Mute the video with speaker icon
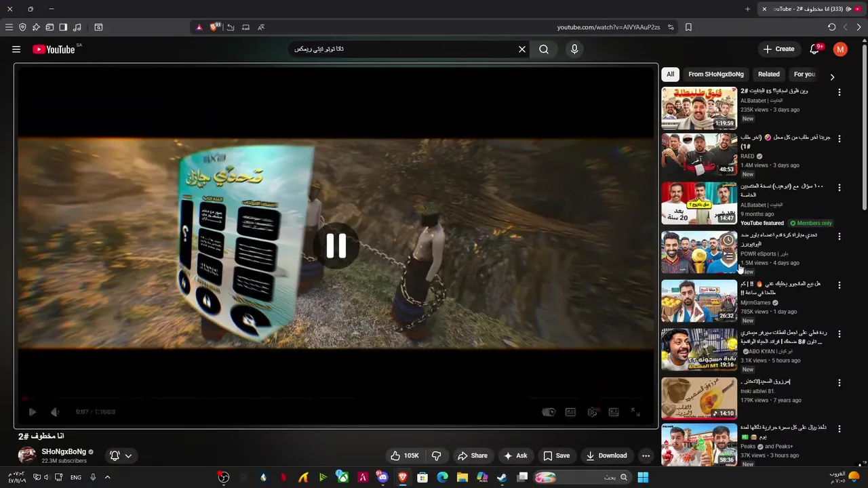 pyautogui.click(x=55, y=411)
